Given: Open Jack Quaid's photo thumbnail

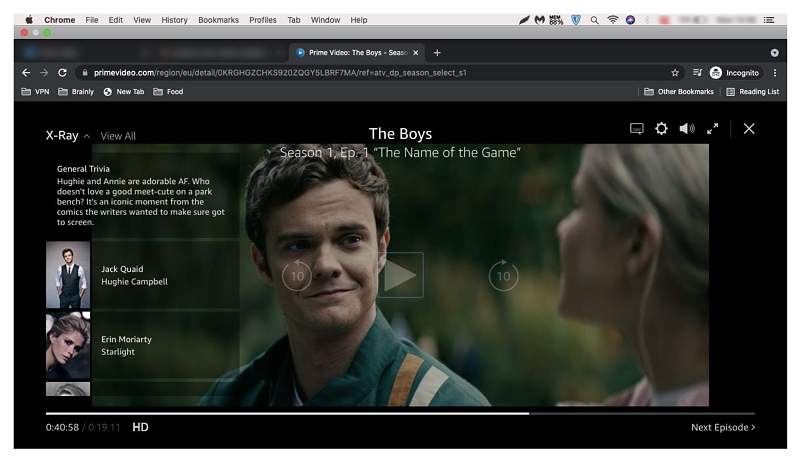Looking at the screenshot, I should 68,275.
